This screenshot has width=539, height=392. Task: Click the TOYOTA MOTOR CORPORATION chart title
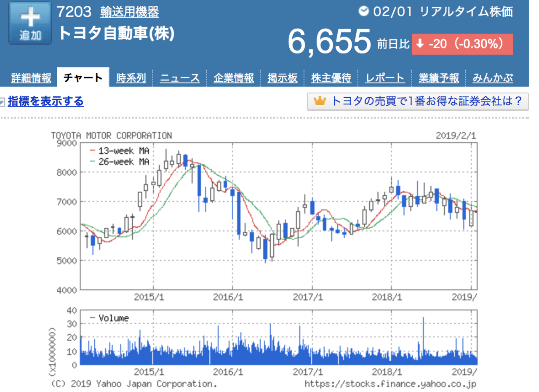(112, 136)
